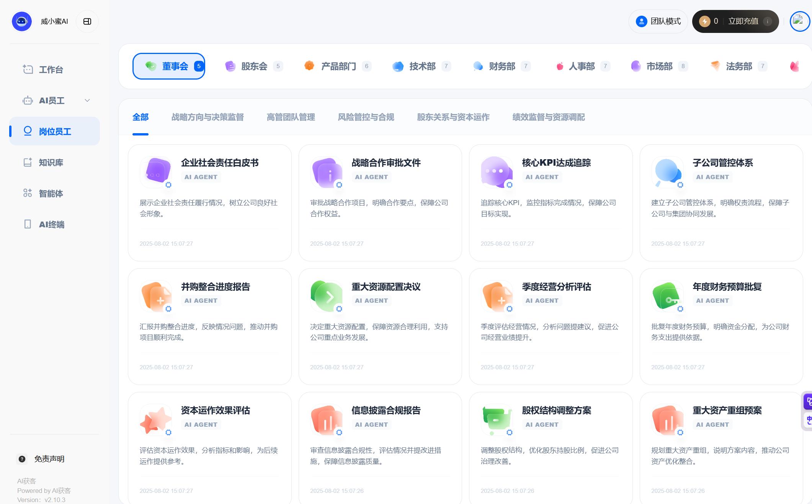
Task: Switch to 团队模式
Action: pos(658,21)
